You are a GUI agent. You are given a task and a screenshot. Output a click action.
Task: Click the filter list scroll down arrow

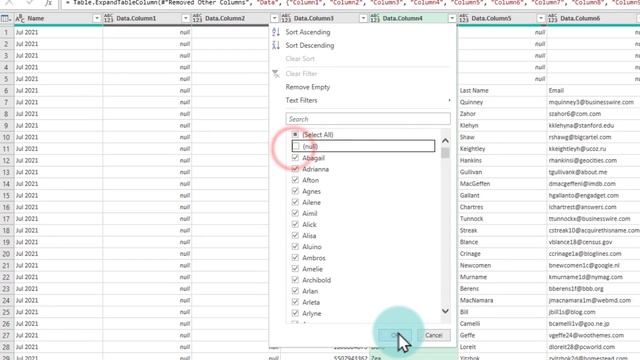445,311
